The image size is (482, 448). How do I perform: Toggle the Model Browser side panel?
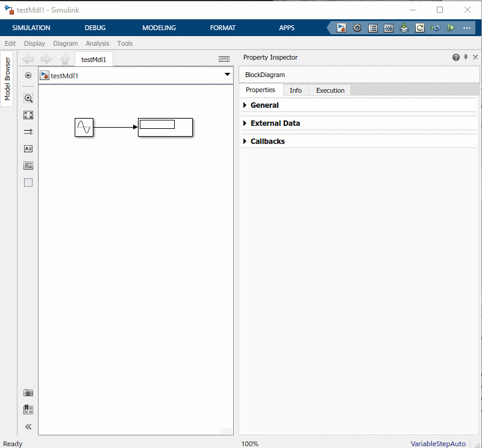coord(7,79)
